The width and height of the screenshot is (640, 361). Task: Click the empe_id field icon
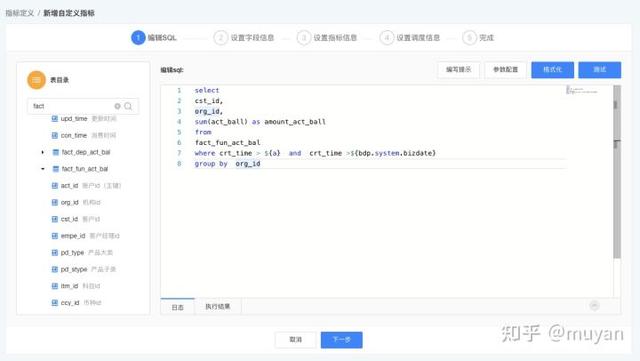pyautogui.click(x=55, y=236)
